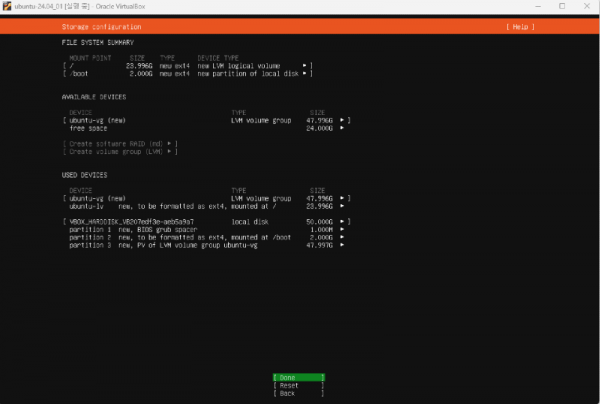Click the VirtualBox icon in the title bar

tap(8, 7)
